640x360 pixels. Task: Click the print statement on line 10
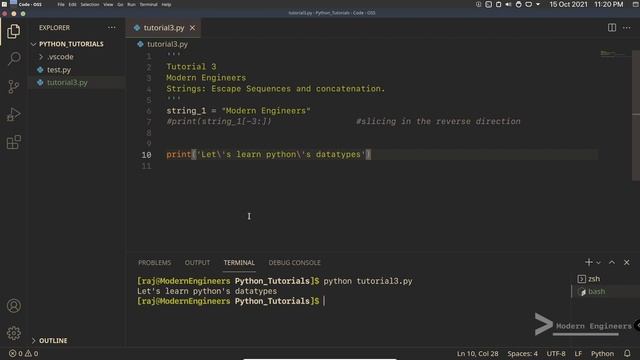tap(269, 155)
